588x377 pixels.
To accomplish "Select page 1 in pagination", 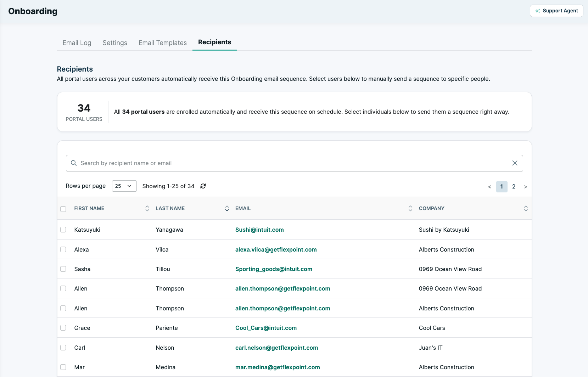I will [x=502, y=187].
